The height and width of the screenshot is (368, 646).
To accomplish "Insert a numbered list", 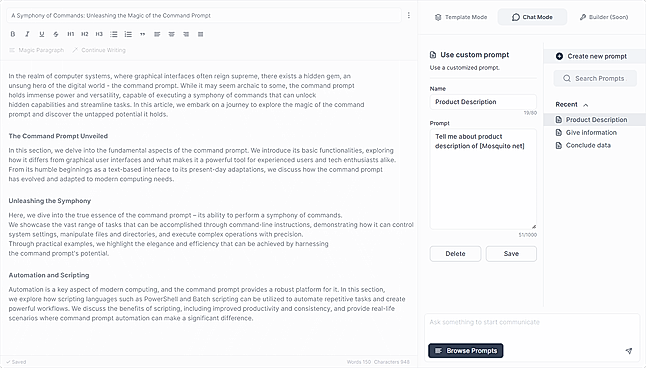I will pyautogui.click(x=128, y=34).
